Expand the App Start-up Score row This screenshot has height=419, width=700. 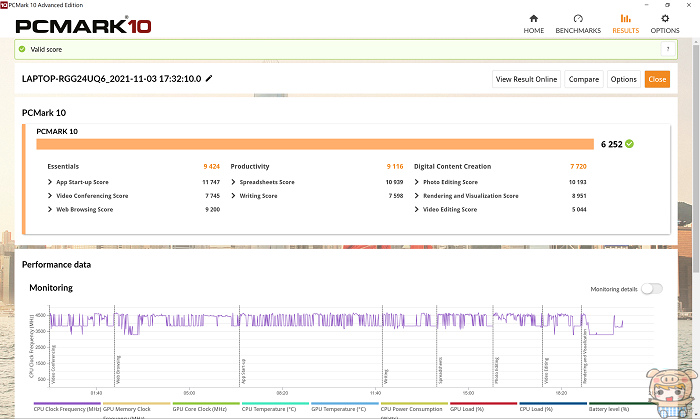[50, 182]
